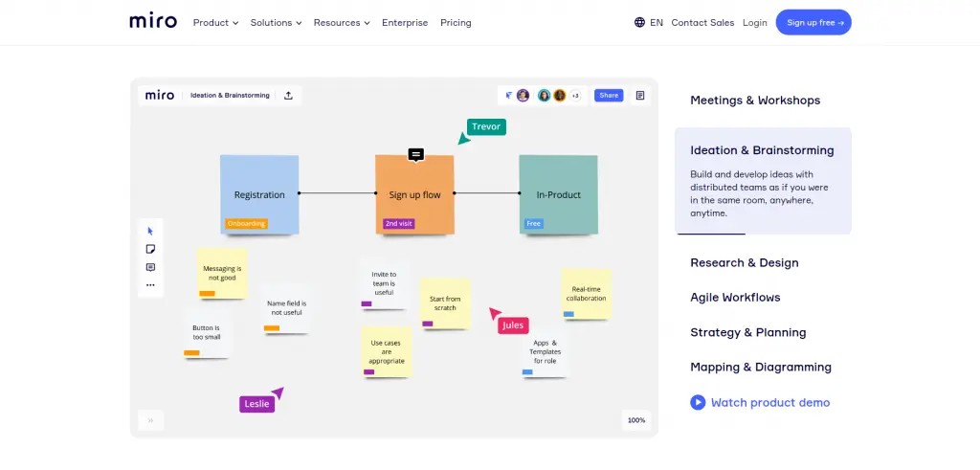
Task: Select the Meetings & Workshops tab
Action: click(755, 100)
